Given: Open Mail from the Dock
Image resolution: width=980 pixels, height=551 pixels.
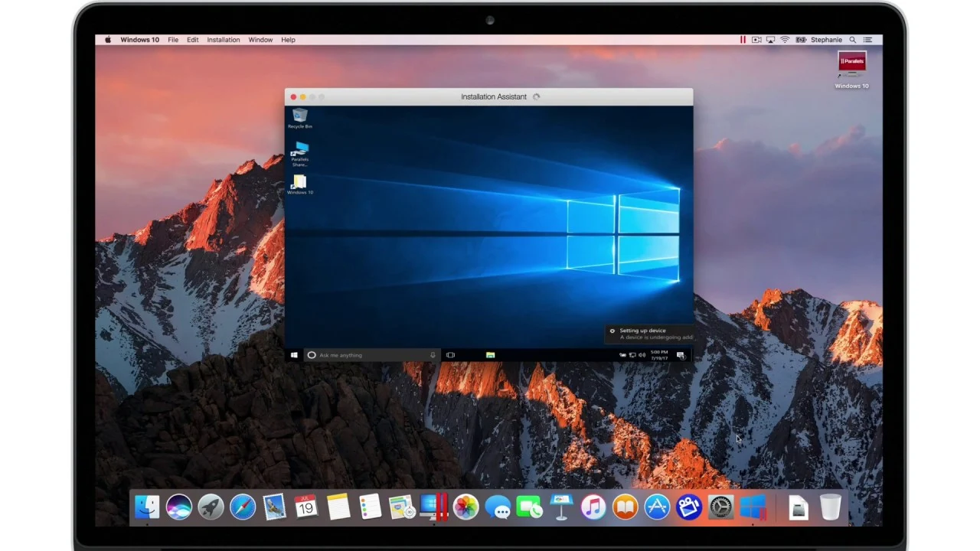Looking at the screenshot, I should click(274, 507).
